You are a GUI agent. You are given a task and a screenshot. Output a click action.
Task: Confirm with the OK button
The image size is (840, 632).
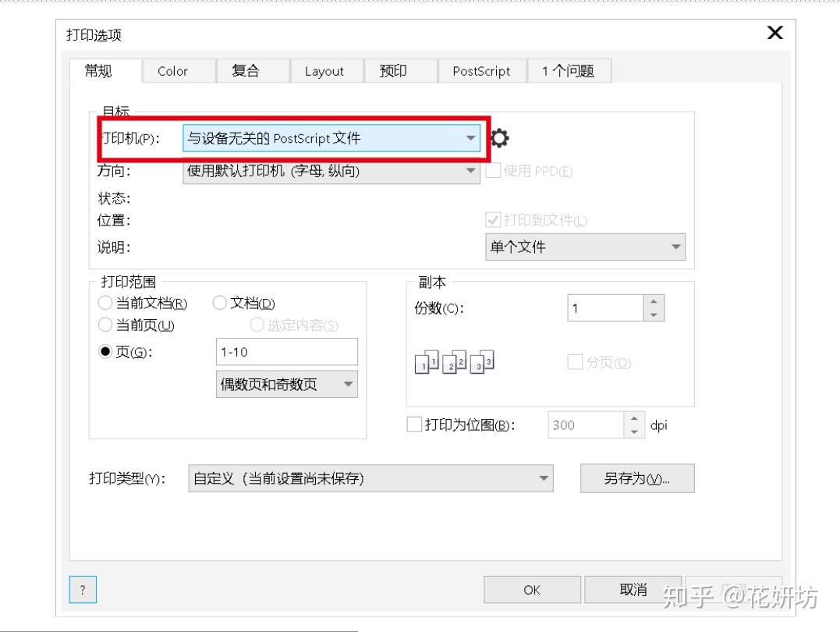pos(532,590)
